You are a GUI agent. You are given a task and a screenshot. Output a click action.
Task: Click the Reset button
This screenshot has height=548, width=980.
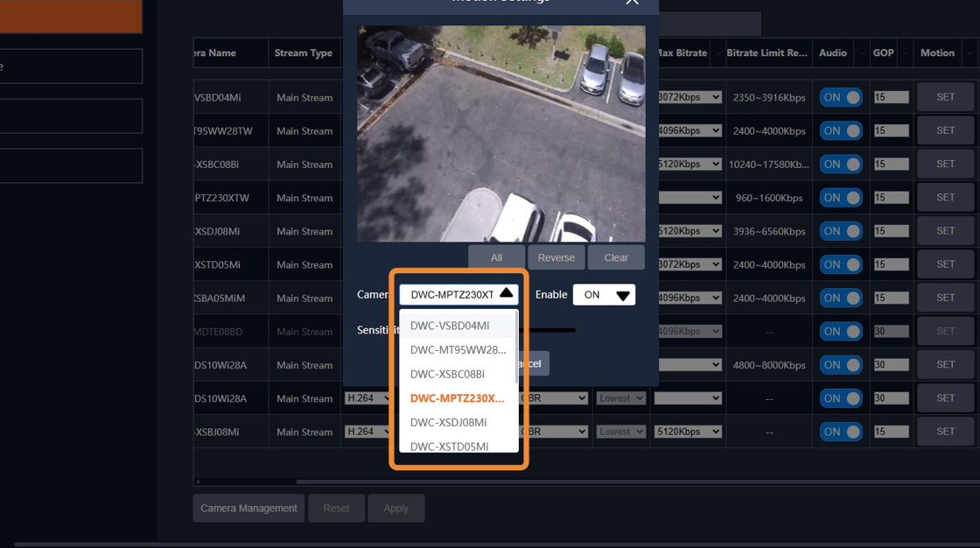(336, 508)
